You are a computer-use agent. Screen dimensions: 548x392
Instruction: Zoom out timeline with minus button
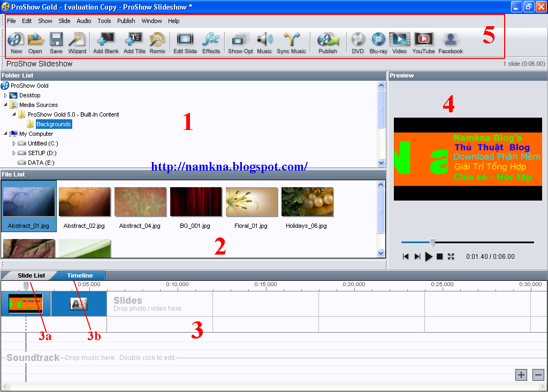[538, 375]
